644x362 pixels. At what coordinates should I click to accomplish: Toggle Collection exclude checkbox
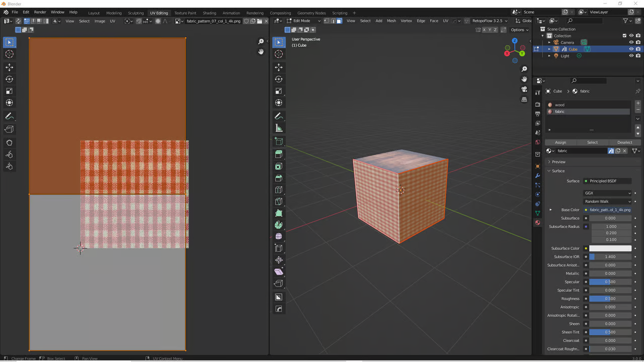[624, 36]
